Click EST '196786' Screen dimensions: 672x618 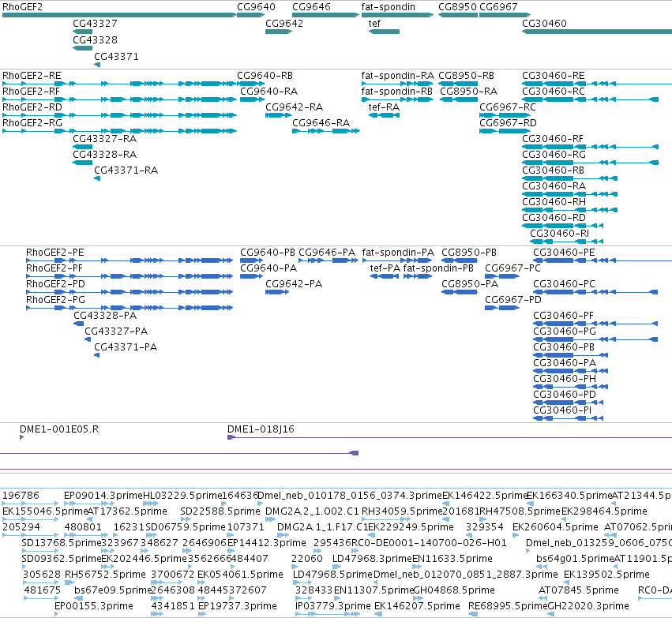(21, 496)
